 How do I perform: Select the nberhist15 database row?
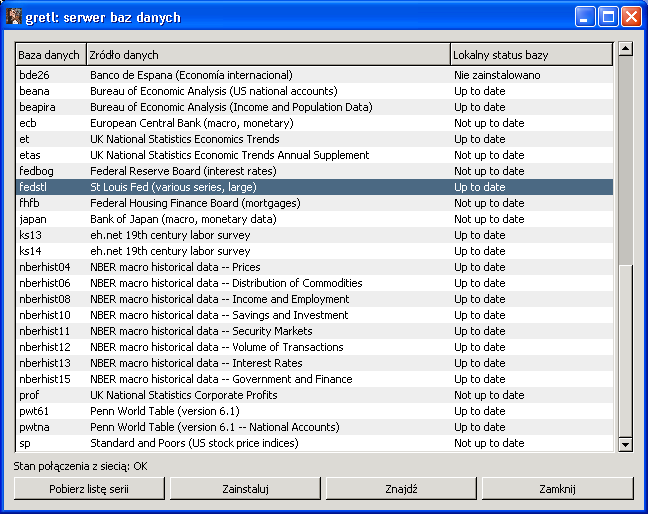[314, 379]
